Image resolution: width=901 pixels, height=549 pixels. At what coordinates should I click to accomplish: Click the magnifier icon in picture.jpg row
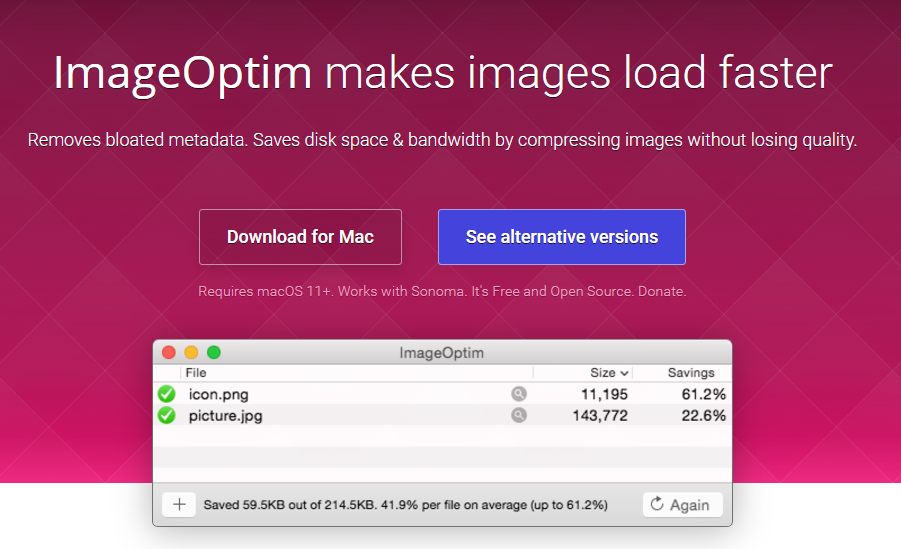click(518, 415)
